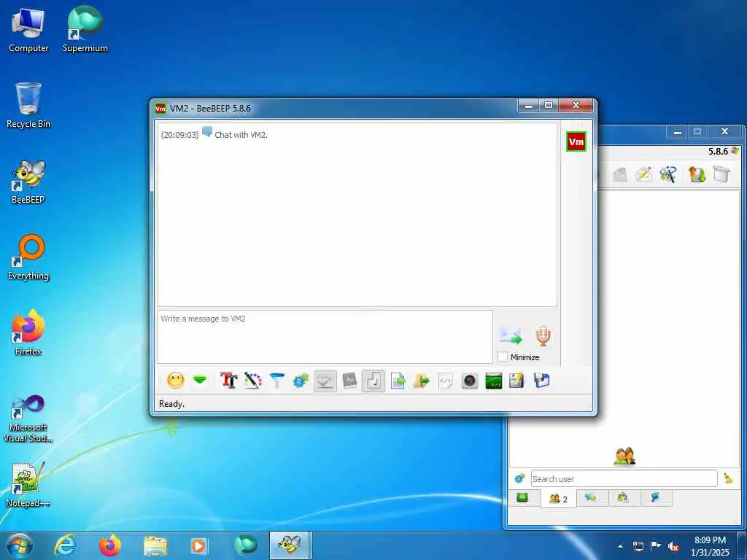Click into the 'Write a message to VM2' box
747x560 pixels.
pos(325,337)
